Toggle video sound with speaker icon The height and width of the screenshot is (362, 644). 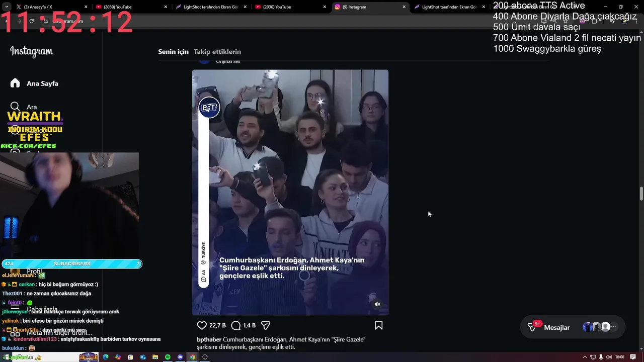(377, 304)
